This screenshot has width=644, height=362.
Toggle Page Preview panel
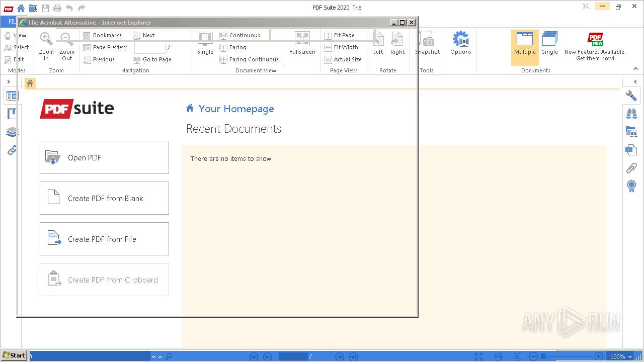click(x=105, y=47)
